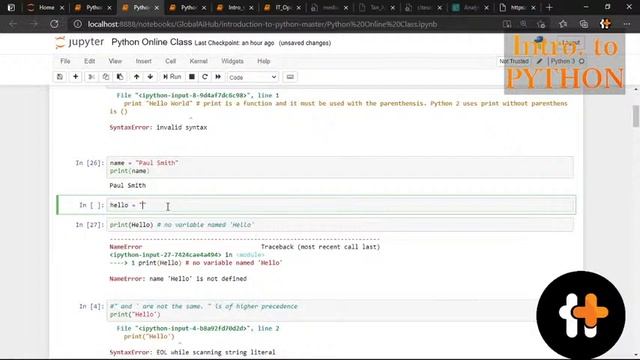Click in the active cell with hello =
The height and width of the screenshot is (360, 640).
340,205
